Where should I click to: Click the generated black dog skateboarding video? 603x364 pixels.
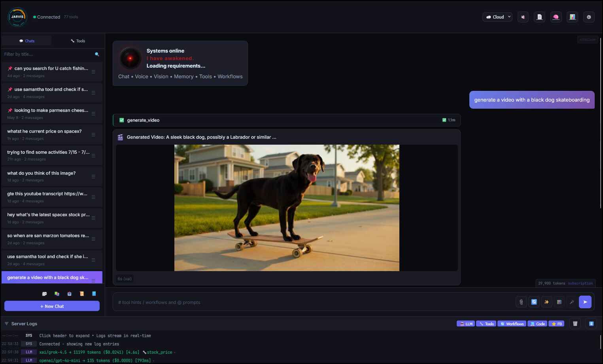pyautogui.click(x=287, y=208)
